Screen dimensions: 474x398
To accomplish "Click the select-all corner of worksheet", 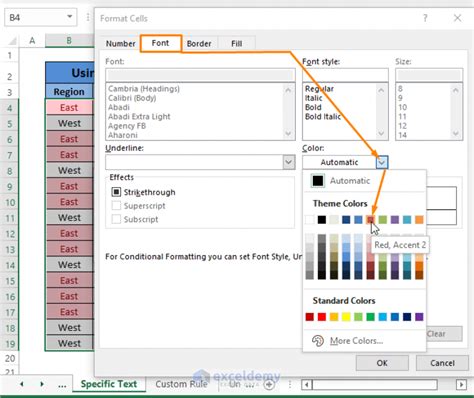I will point(12,41).
